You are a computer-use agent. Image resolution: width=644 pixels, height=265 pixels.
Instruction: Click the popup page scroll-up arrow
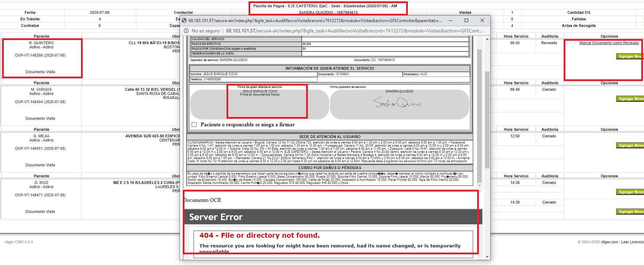487,39
